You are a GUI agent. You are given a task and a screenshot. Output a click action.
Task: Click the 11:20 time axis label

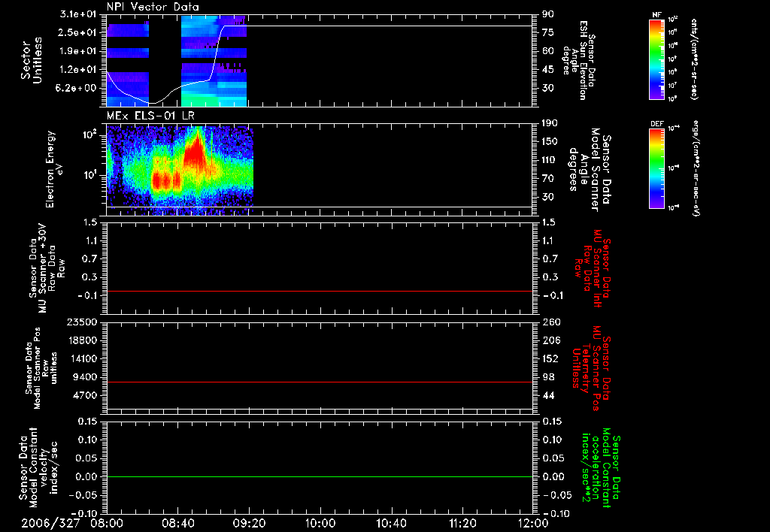462,523
